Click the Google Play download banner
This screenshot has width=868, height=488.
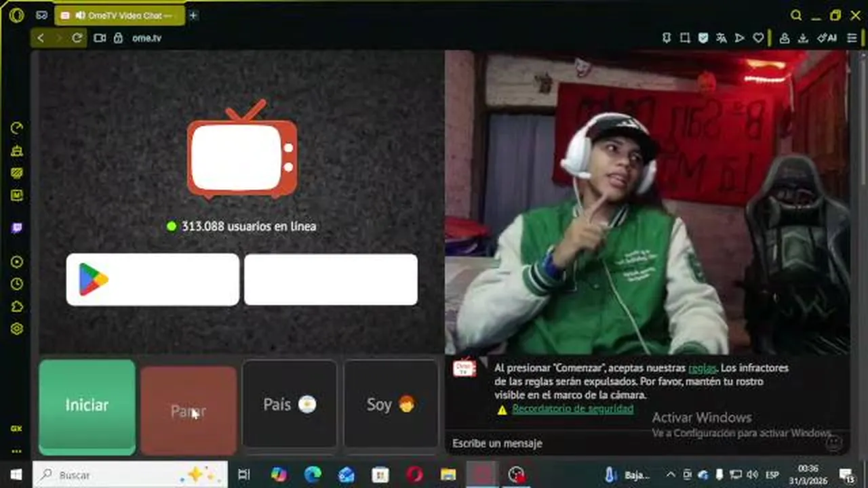(x=153, y=279)
